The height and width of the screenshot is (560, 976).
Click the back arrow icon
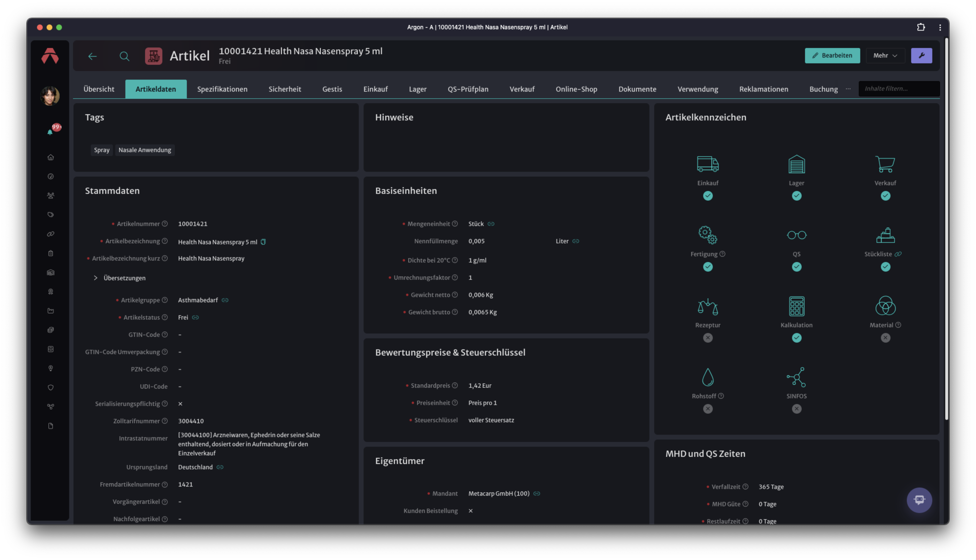click(x=92, y=56)
